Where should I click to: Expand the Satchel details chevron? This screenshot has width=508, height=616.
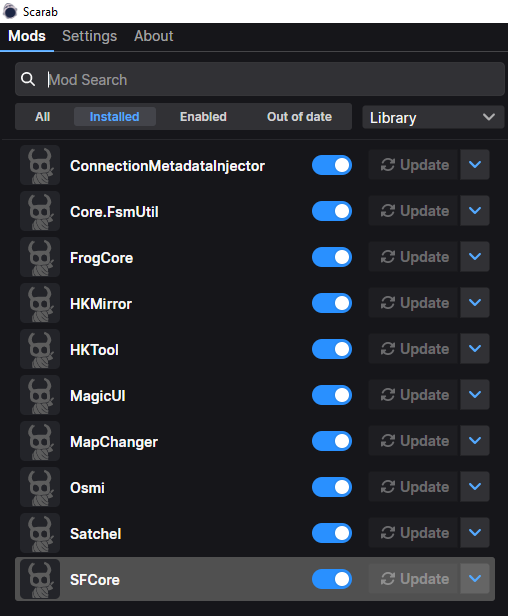475,532
